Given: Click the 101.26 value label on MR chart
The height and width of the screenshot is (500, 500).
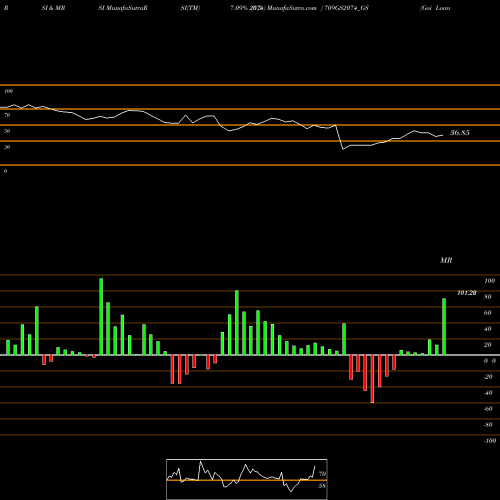Looking at the screenshot, I should (467, 293).
